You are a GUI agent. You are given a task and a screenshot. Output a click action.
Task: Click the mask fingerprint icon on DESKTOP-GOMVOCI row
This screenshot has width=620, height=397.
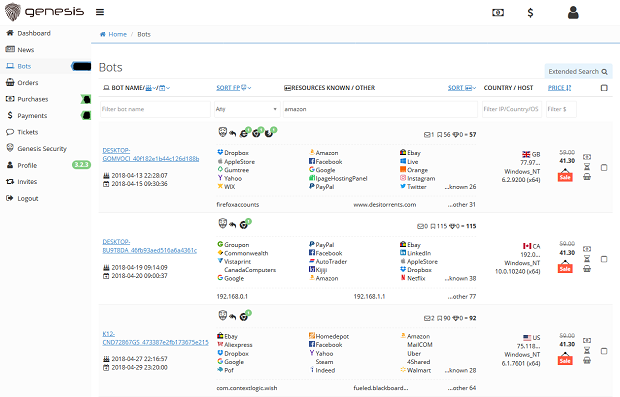click(x=223, y=132)
